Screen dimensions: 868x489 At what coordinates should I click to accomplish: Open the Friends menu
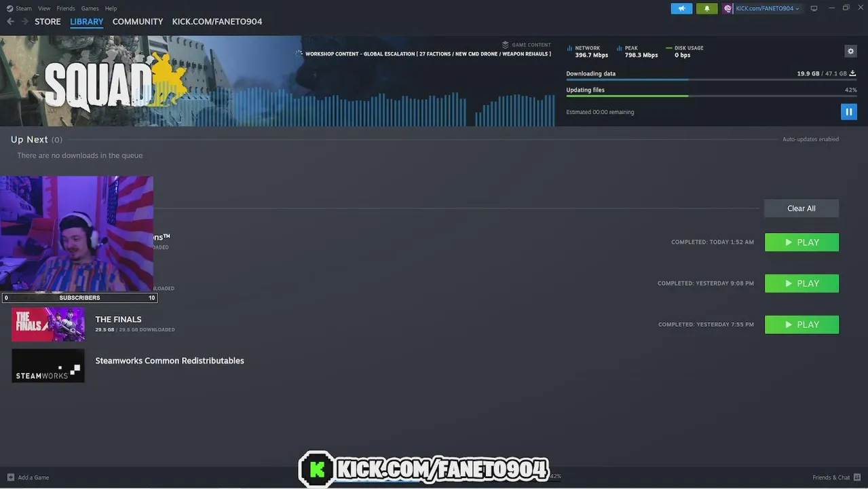click(66, 8)
